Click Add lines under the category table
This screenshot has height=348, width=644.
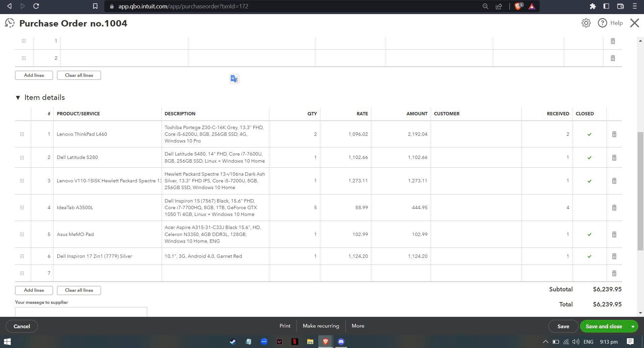pos(34,75)
